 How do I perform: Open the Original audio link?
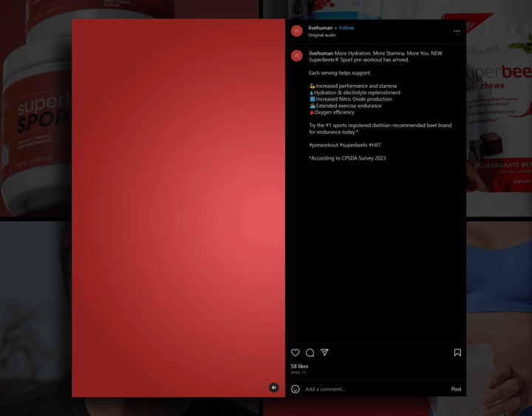click(322, 35)
